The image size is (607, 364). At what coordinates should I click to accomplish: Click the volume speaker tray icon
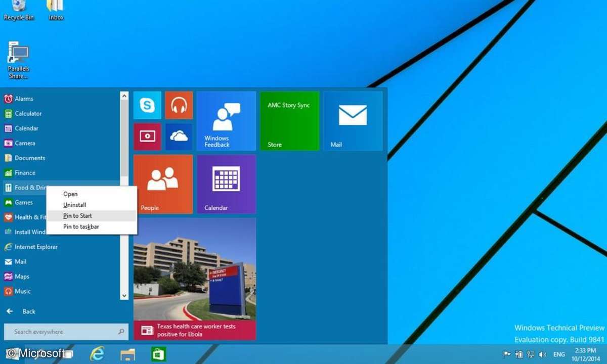543,354
